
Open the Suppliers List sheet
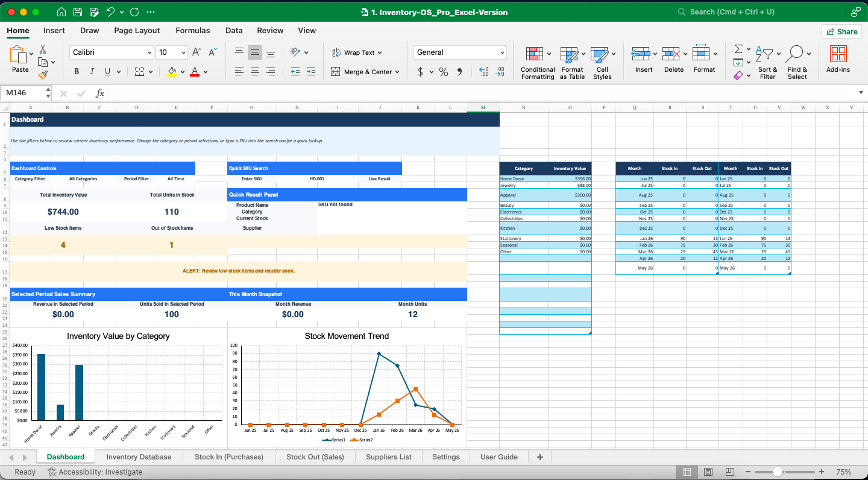click(388, 456)
